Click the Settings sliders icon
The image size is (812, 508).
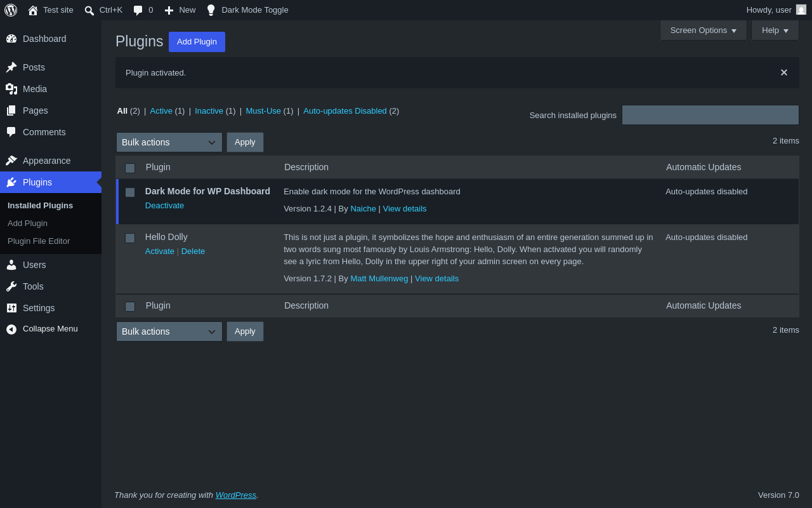point(11,308)
